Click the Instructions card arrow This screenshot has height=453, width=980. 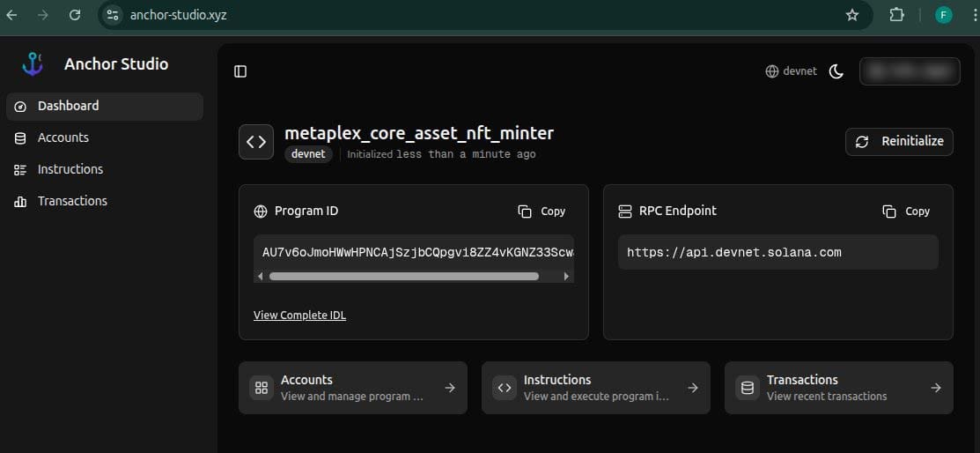[x=692, y=388]
